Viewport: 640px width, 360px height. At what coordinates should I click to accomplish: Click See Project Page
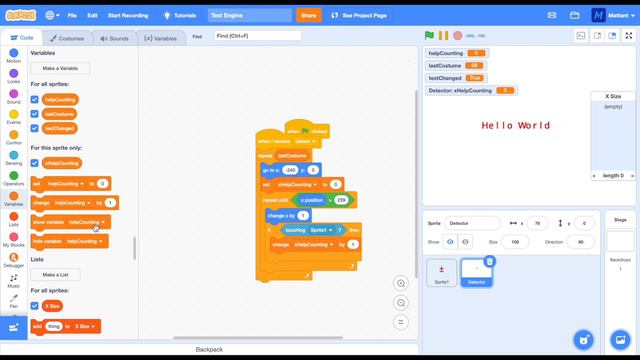(x=359, y=15)
